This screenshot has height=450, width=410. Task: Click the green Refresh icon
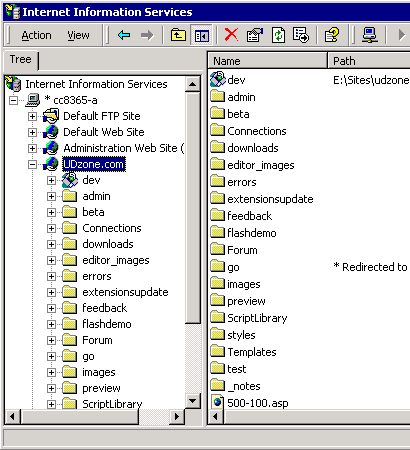click(278, 35)
